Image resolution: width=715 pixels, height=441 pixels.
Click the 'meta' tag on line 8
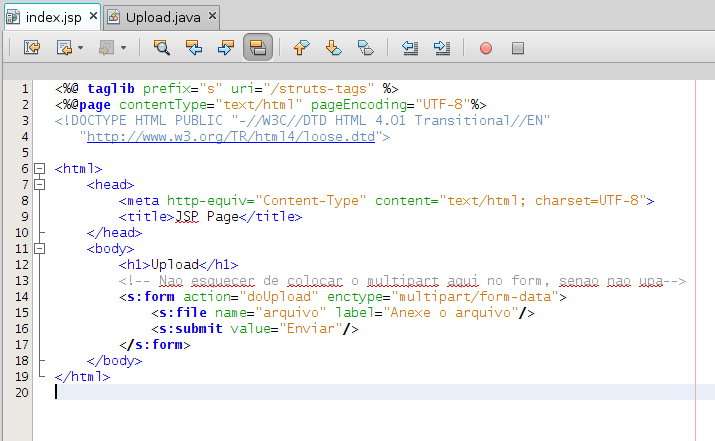coord(143,201)
